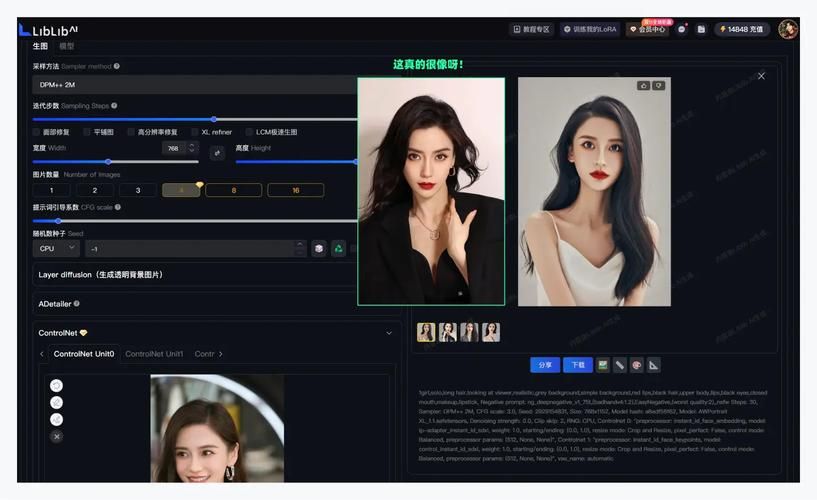Click the width value 768 field

(x=175, y=148)
